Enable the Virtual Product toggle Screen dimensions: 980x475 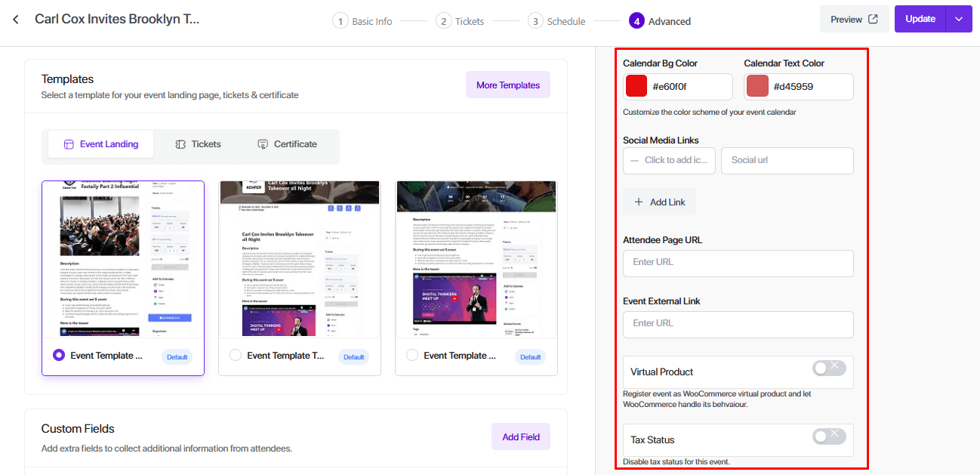[x=828, y=369]
